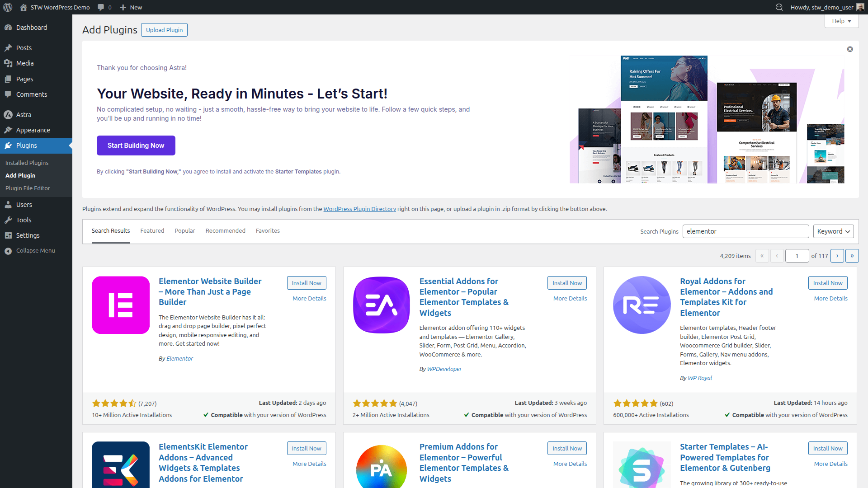Open the Starter Templates title link
The height and width of the screenshot is (488, 868).
[x=725, y=457]
